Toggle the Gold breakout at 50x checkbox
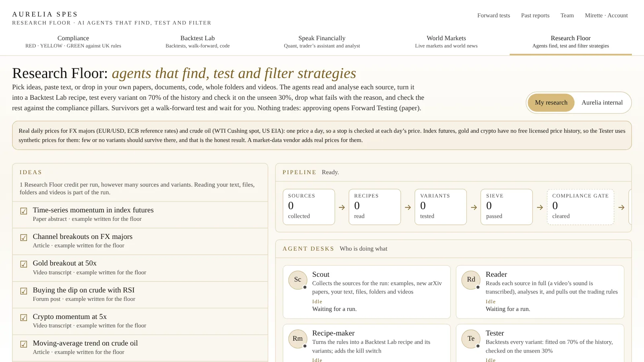Viewport: 644px width, 362px height. (x=24, y=264)
